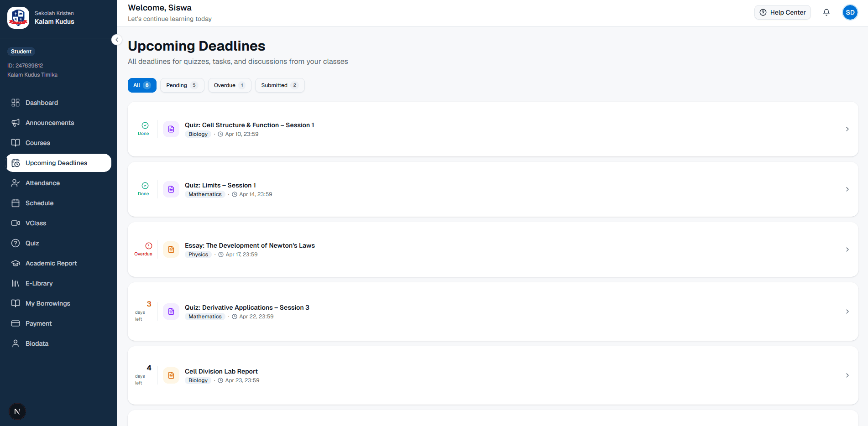Click the Overdue alert icon on the Newton's Laws essay

149,246
